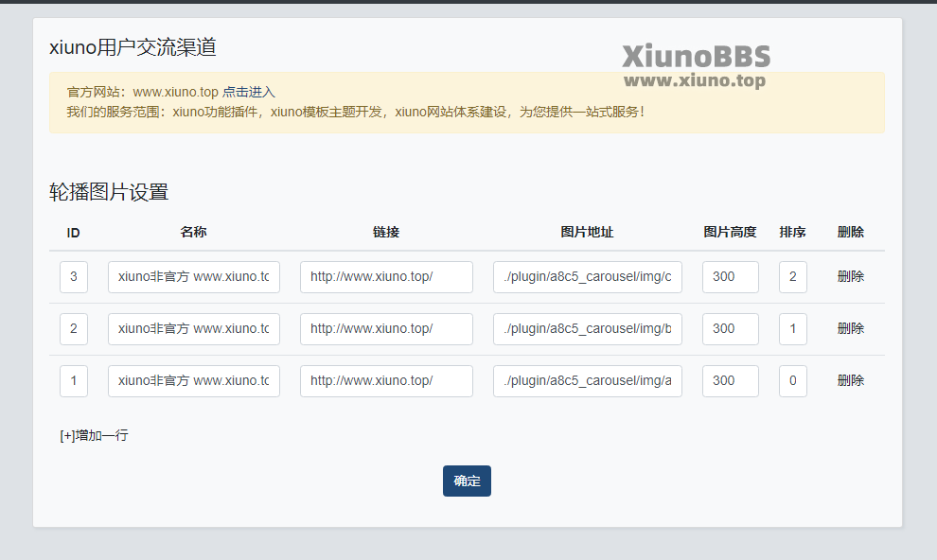Viewport: 937px width, 560px height.
Task: Click the 链接 column header
Action: click(x=386, y=233)
